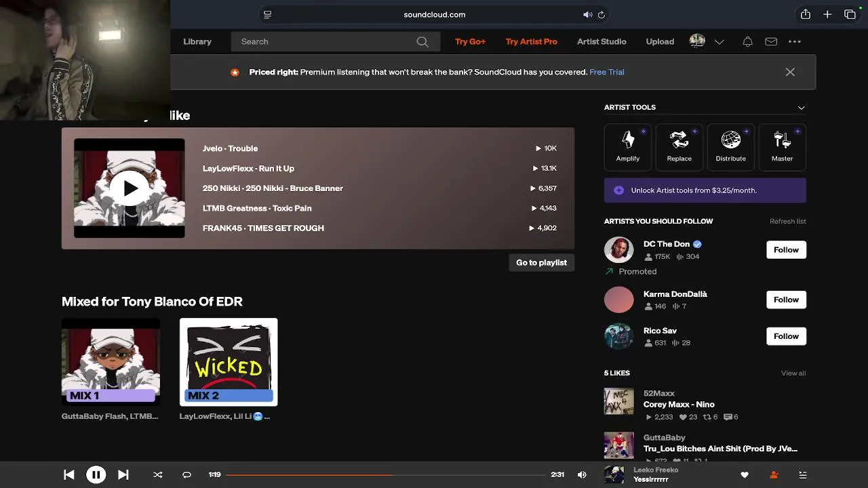Viewport: 868px width, 488px height.
Task: Seek in the track progress bar
Action: [387, 475]
